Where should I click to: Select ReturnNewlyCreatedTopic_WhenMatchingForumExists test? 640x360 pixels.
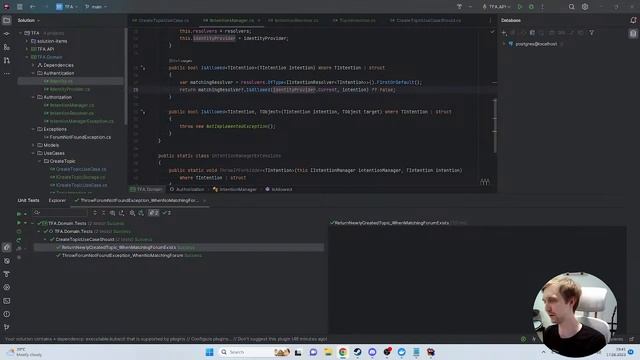click(119, 247)
